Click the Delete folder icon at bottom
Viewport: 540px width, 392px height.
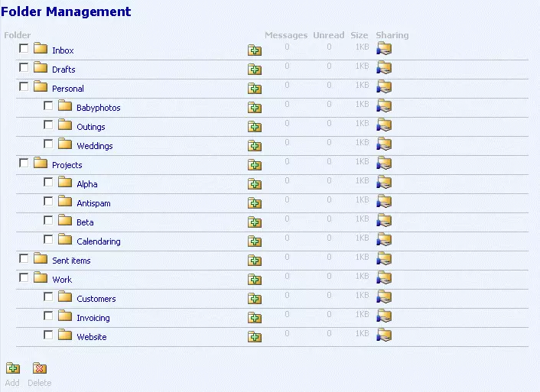(x=40, y=368)
